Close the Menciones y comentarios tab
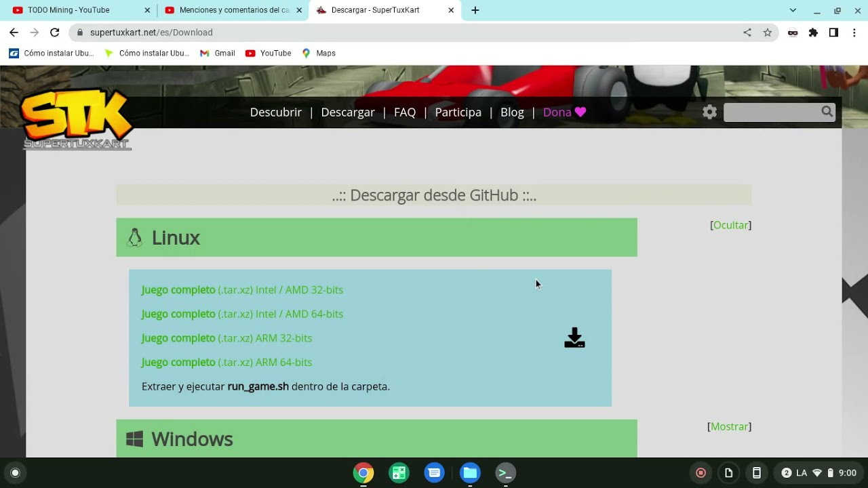The image size is (868, 488). point(299,10)
